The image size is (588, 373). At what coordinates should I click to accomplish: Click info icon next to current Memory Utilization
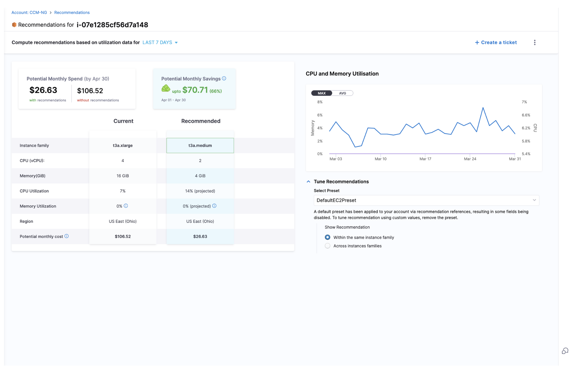tap(126, 206)
